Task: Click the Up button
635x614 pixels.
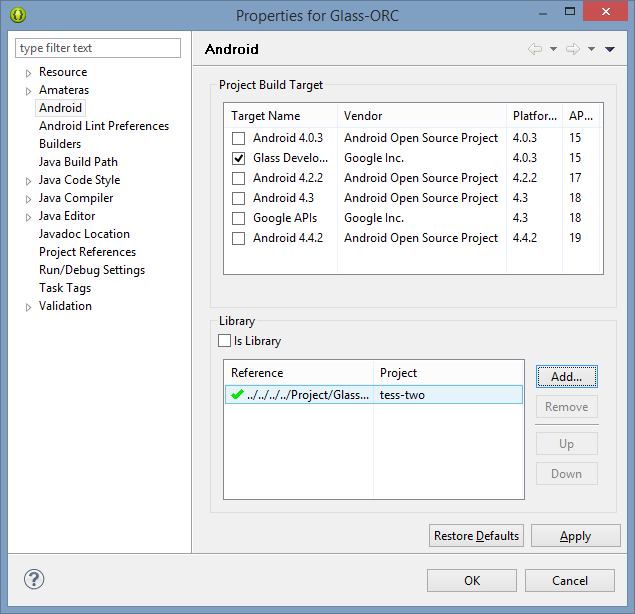Action: pos(567,444)
